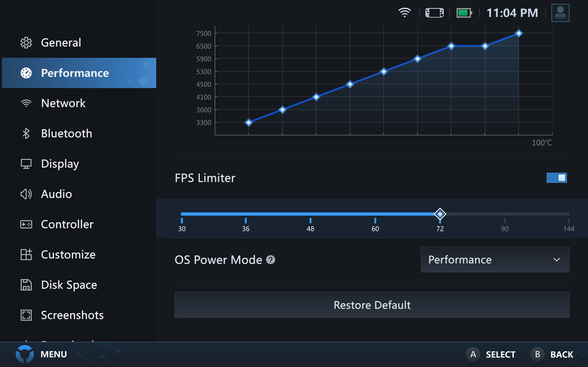Viewport: 588px width, 367px height.
Task: Click the 7500 RPM fan curve point
Action: pyautogui.click(x=519, y=33)
